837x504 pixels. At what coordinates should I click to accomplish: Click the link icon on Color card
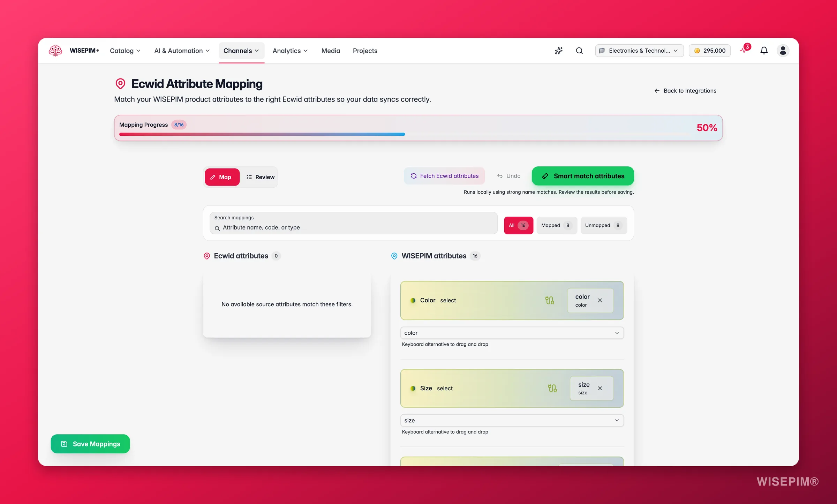tap(550, 300)
